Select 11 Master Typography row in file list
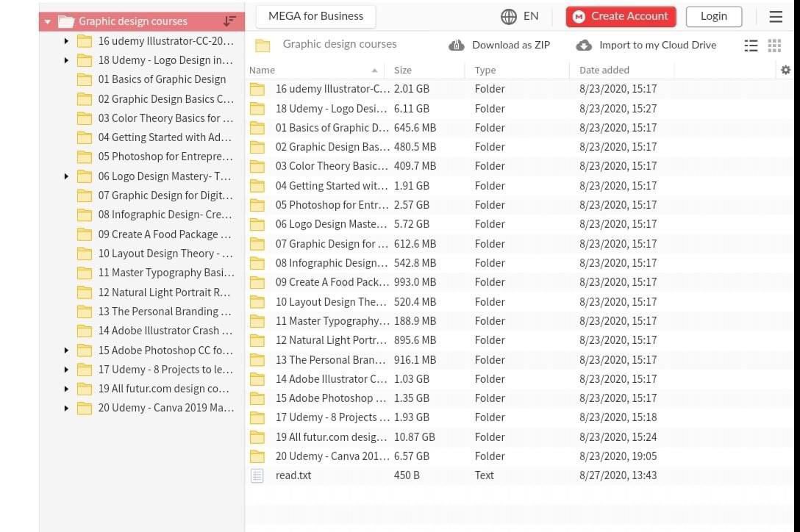 [x=520, y=321]
